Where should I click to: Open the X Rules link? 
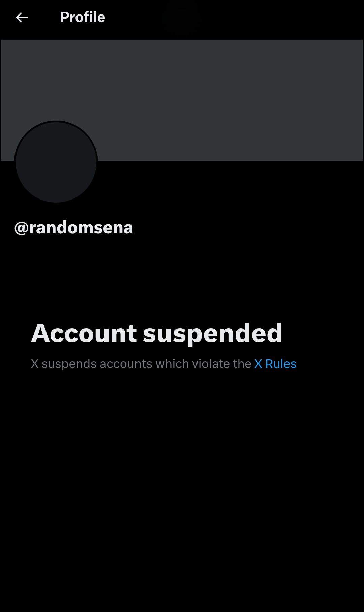pyautogui.click(x=275, y=364)
